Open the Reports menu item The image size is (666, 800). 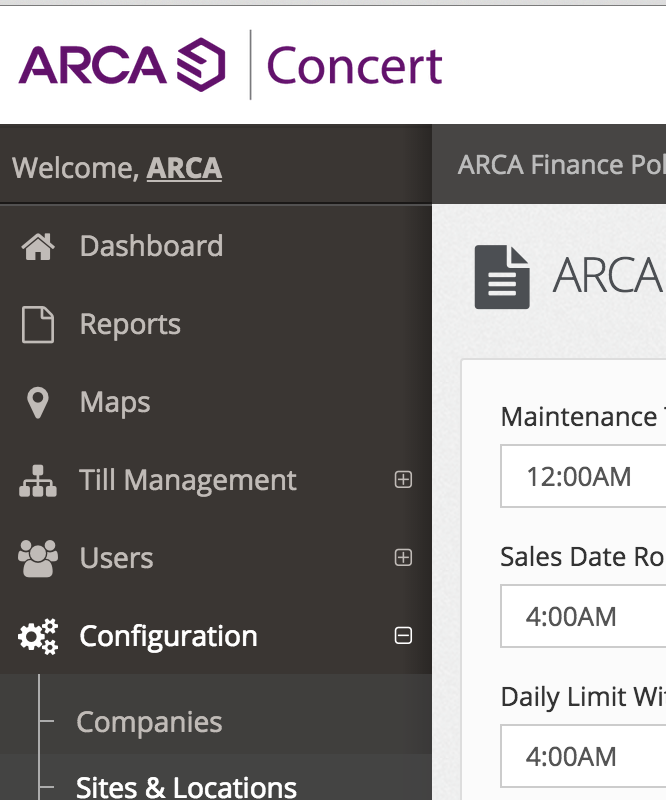[130, 324]
